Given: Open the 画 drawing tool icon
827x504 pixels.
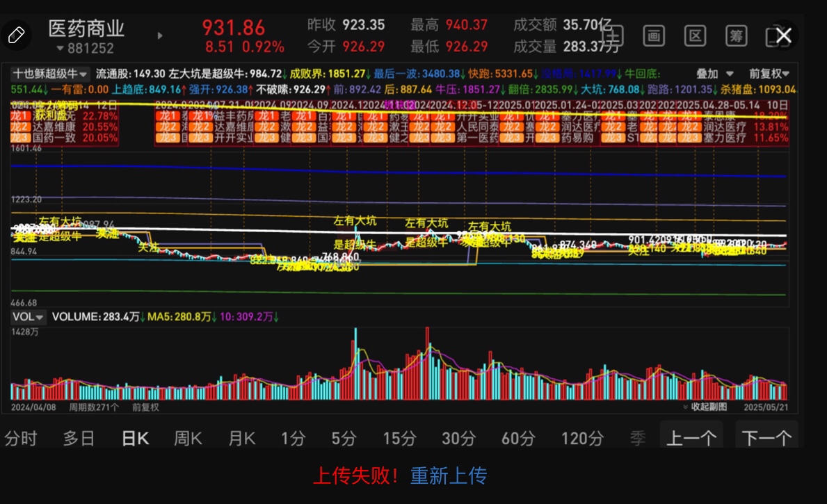Looking at the screenshot, I should tap(654, 36).
